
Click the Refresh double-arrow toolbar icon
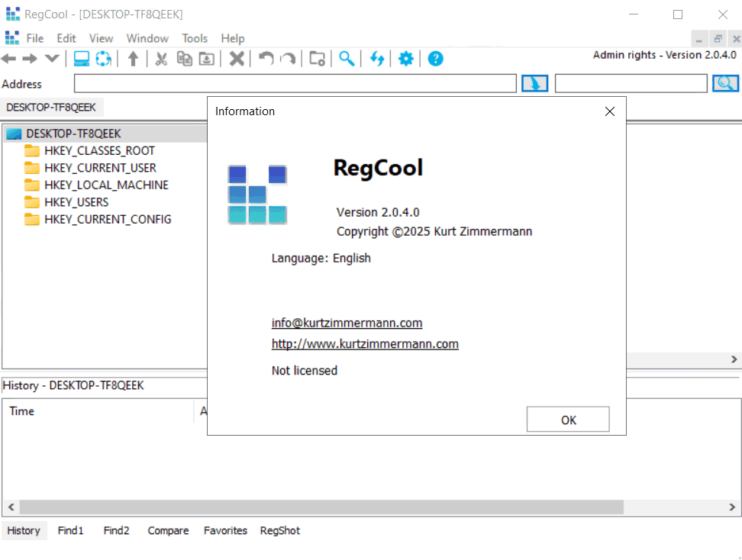376,59
